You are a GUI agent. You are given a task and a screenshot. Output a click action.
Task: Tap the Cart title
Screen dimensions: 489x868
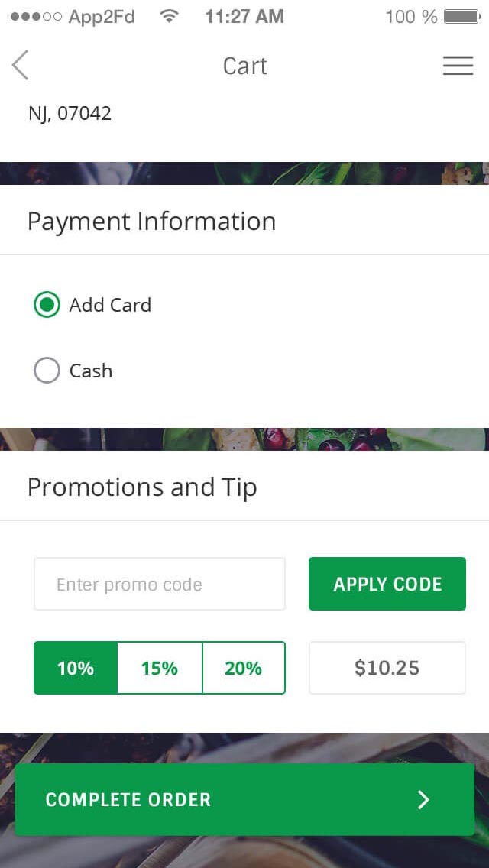coord(244,66)
